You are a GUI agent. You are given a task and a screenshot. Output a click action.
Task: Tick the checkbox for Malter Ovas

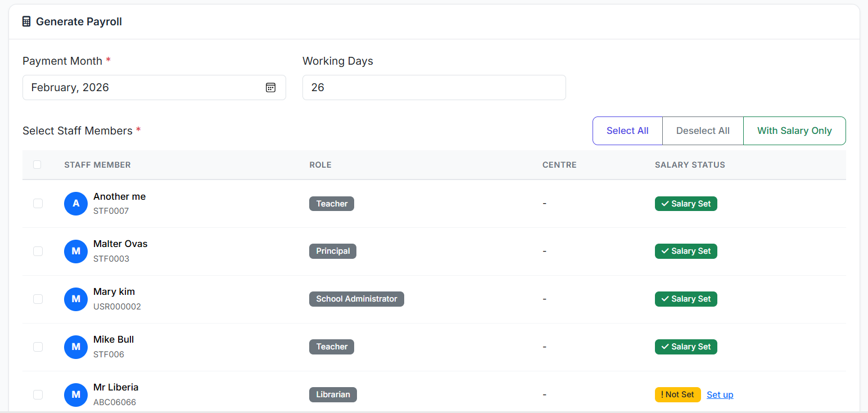coord(38,252)
